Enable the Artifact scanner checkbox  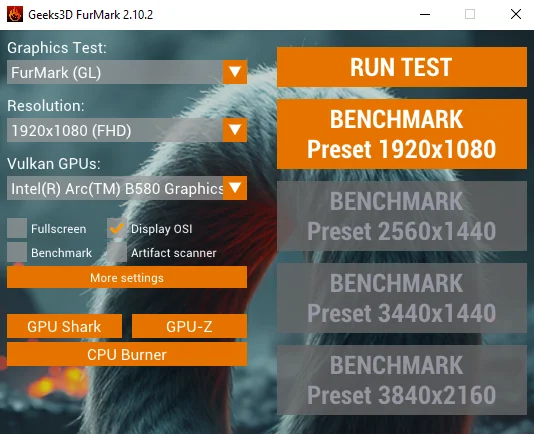click(117, 252)
